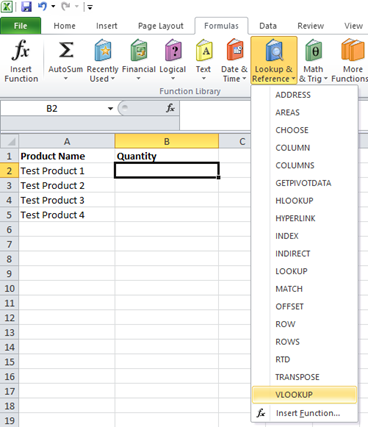
Task: Click the Insert Function fx ribbon icon
Action: coord(21,50)
